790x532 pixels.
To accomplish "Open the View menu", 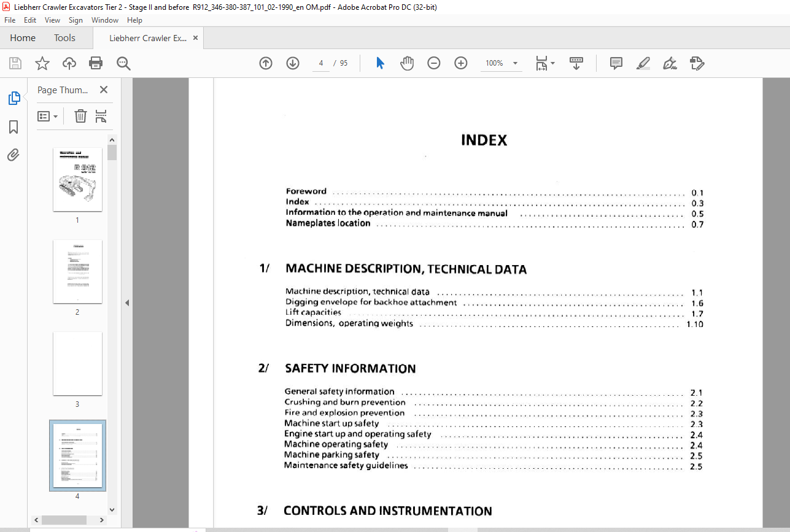I will point(52,20).
